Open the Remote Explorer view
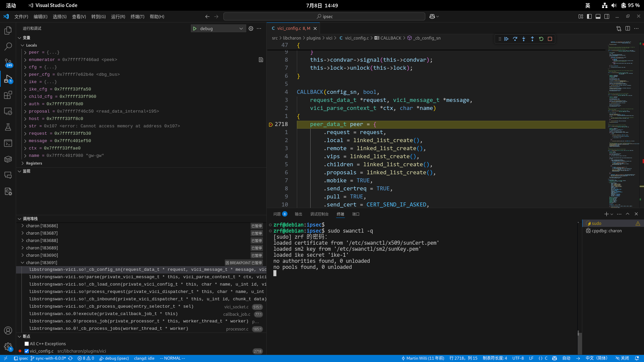The height and width of the screenshot is (362, 644). (8, 111)
